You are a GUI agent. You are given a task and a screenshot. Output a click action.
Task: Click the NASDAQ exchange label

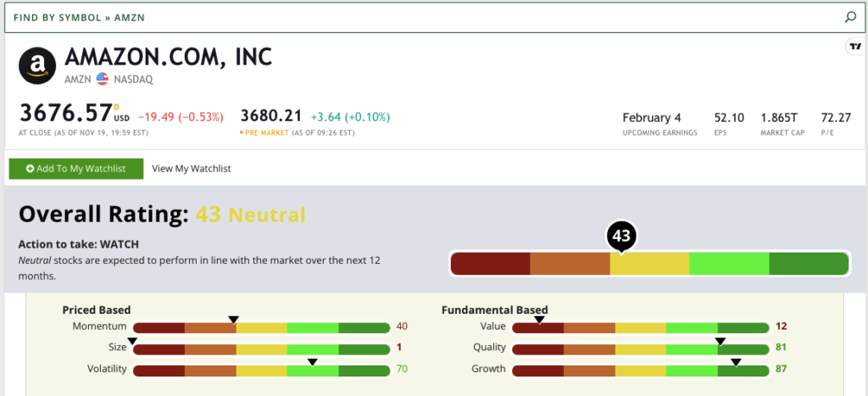coord(133,80)
